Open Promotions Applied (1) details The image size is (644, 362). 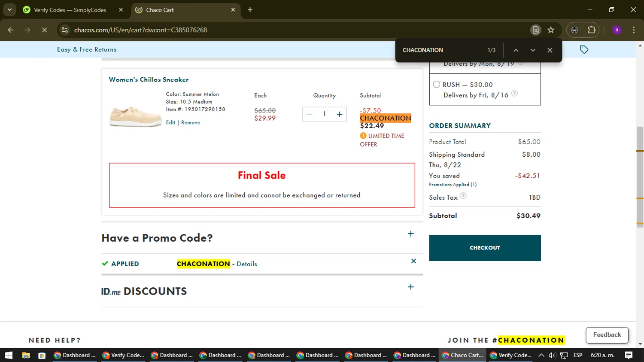pyautogui.click(x=453, y=185)
